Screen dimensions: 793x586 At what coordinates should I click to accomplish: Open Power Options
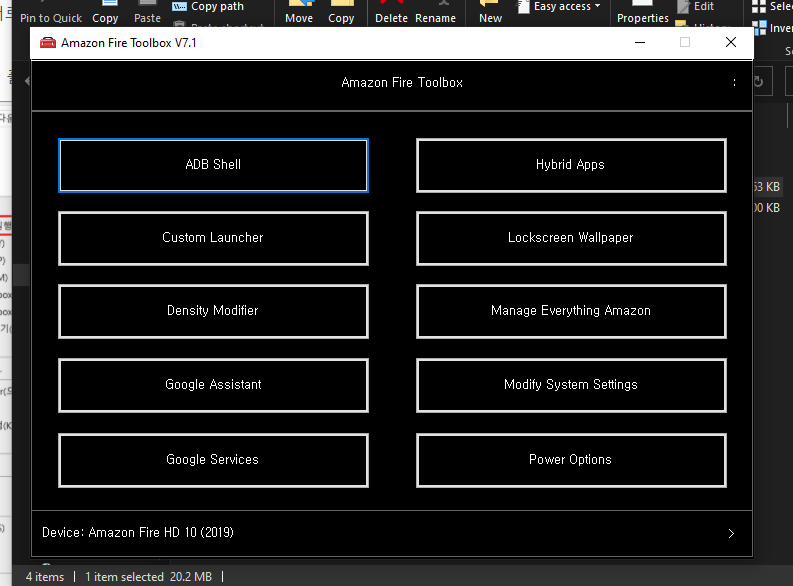[571, 460]
